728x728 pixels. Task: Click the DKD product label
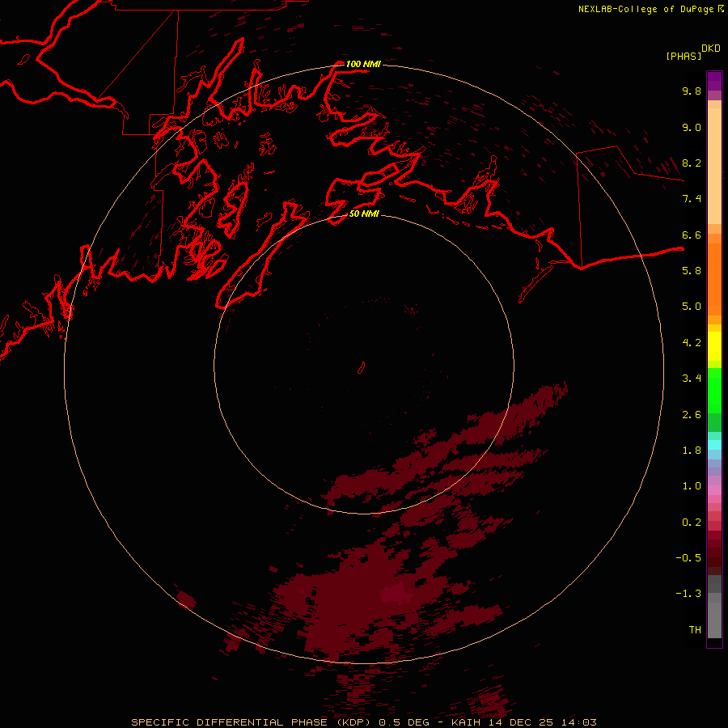[711, 49]
